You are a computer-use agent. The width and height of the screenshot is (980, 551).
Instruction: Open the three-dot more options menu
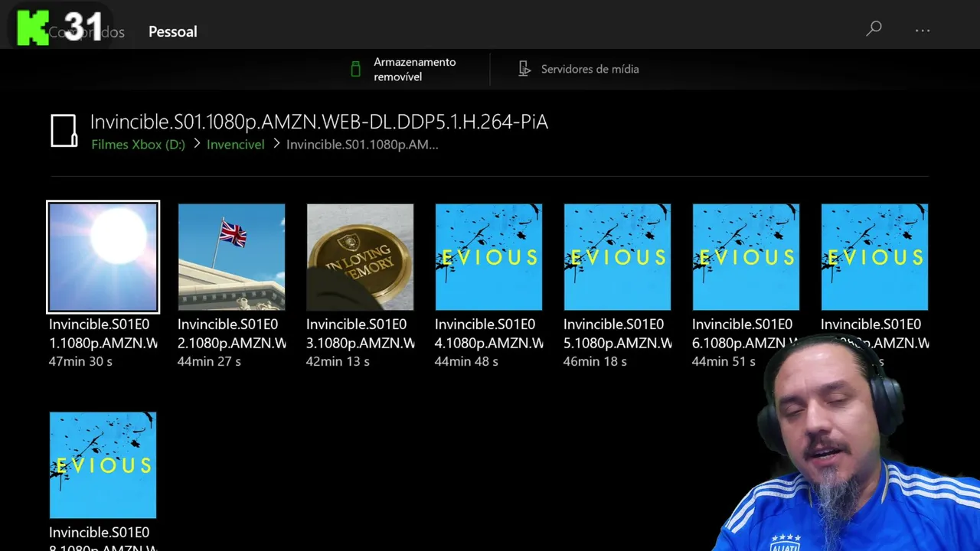tap(923, 31)
